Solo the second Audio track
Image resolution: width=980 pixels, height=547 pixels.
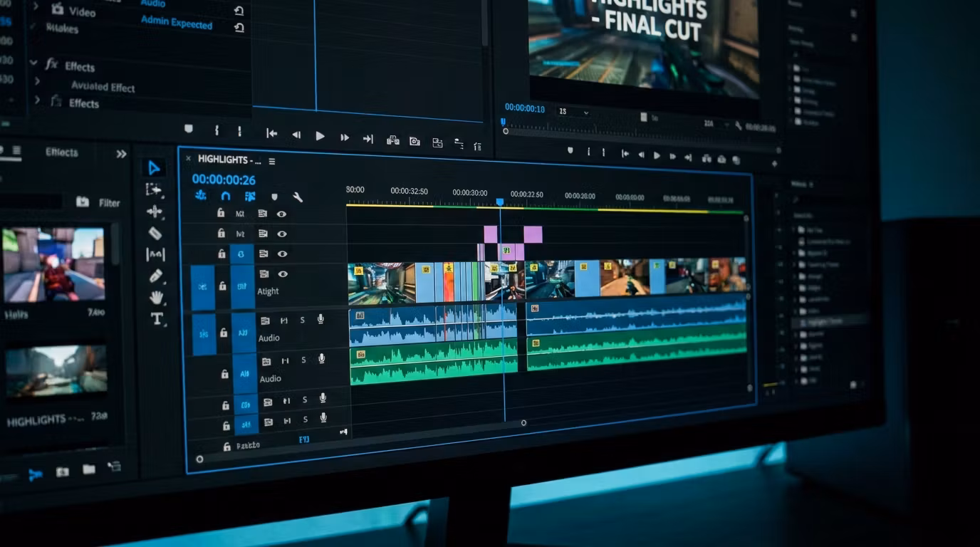tap(303, 360)
